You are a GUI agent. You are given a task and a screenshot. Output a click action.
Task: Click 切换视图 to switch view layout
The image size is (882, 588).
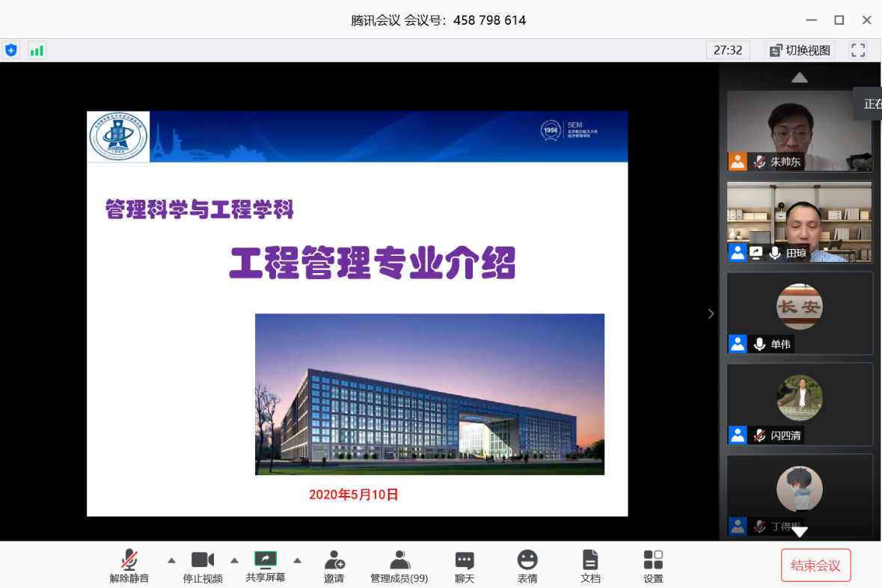pos(800,50)
